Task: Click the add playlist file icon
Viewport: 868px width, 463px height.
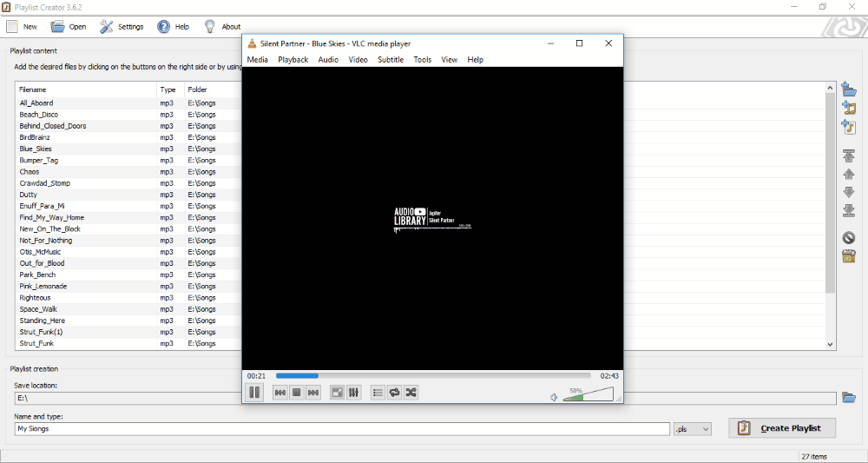Action: 849,127
